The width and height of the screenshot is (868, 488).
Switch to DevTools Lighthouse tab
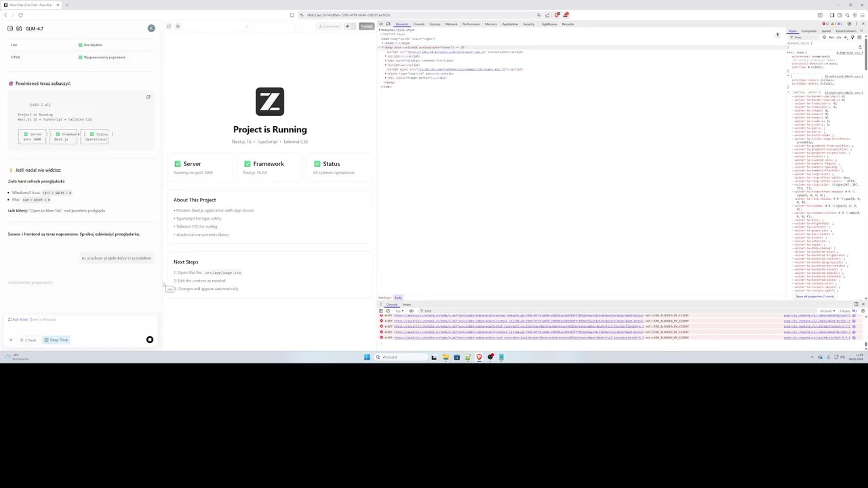[549, 24]
